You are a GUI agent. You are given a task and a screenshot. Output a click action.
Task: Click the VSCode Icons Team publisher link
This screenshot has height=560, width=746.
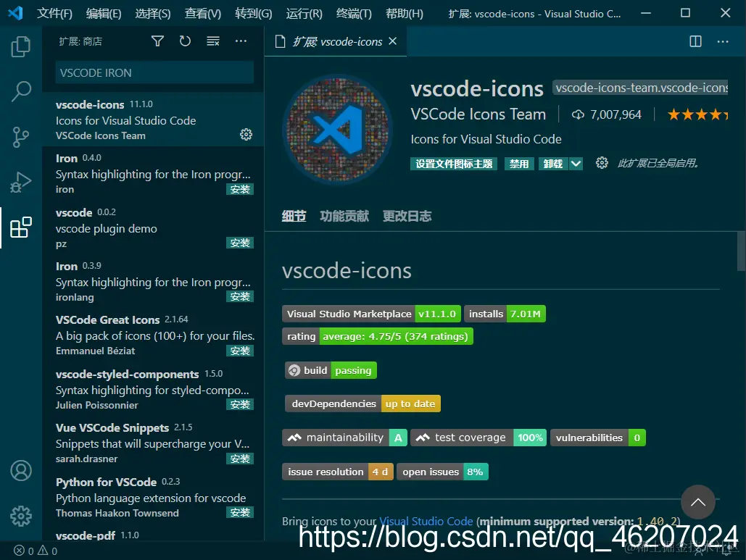pyautogui.click(x=478, y=114)
